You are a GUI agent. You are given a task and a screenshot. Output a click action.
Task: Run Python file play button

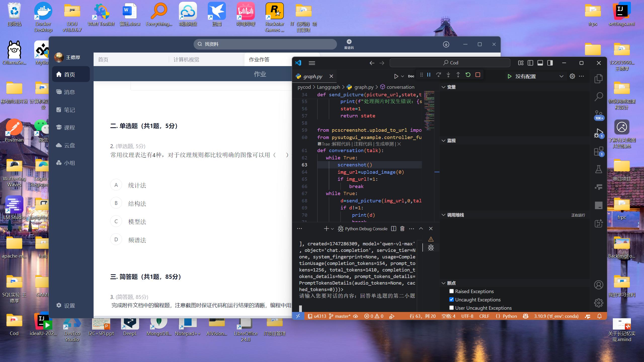(396, 76)
